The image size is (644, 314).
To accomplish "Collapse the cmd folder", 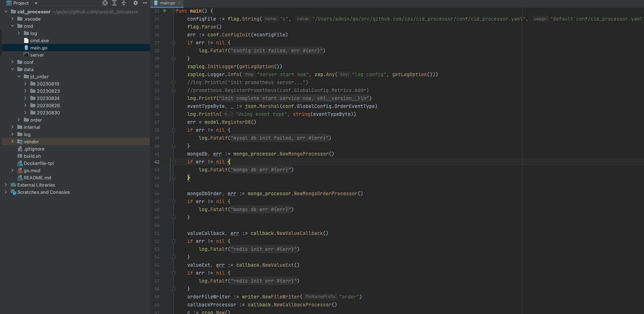I will point(12,26).
